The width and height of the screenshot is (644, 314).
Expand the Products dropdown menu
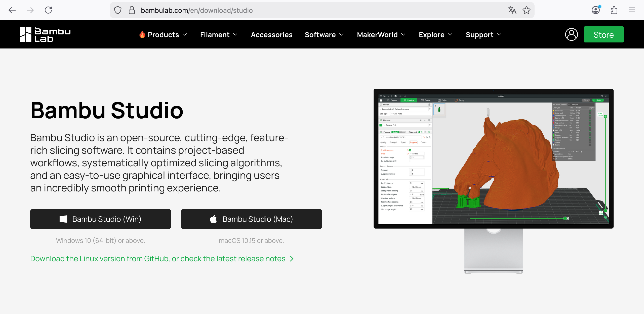[x=163, y=35]
